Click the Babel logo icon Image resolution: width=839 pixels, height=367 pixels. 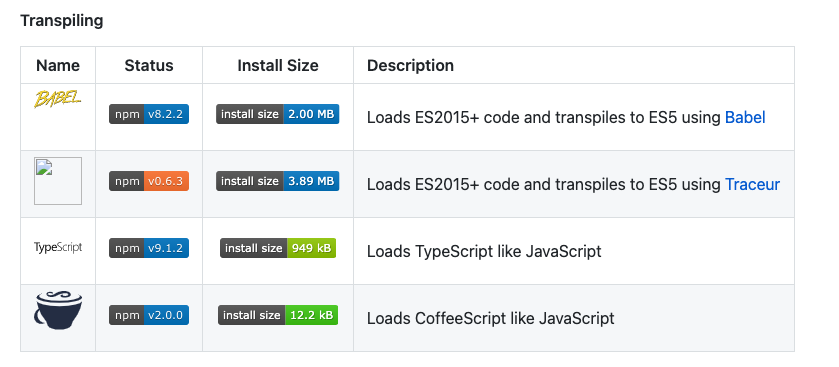click(58, 99)
